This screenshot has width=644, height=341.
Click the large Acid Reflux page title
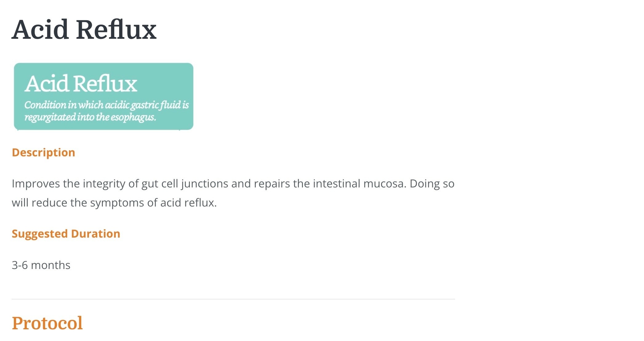(84, 30)
